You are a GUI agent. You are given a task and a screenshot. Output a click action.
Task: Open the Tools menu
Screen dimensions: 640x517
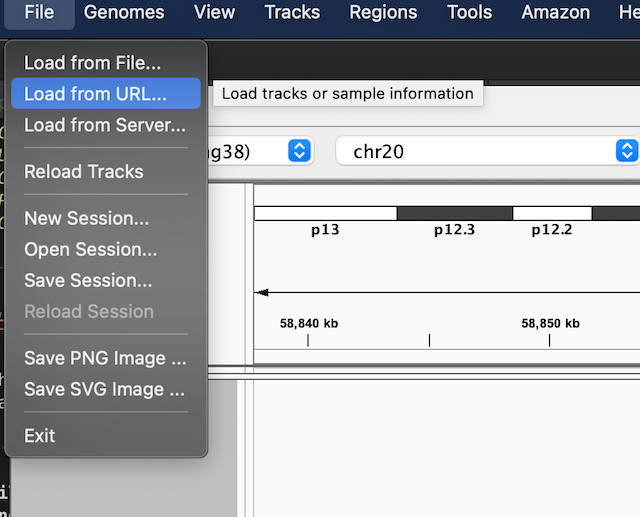coord(469,13)
